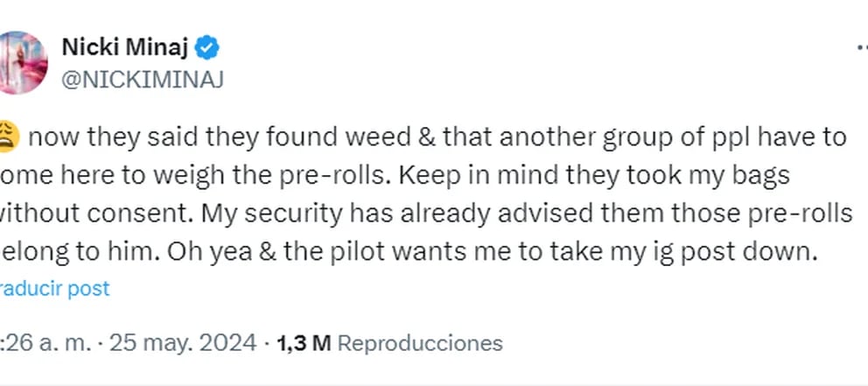Image resolution: width=868 pixels, height=386 pixels.
Task: View the 1,3 M view count
Action: [304, 343]
